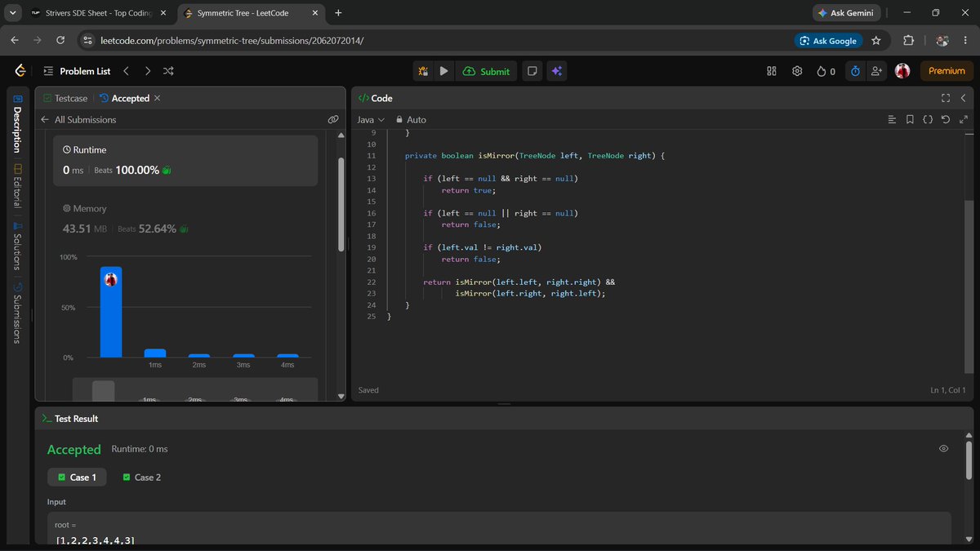The image size is (980, 551).
Task: Open the debugger bug icon
Action: [423, 71]
